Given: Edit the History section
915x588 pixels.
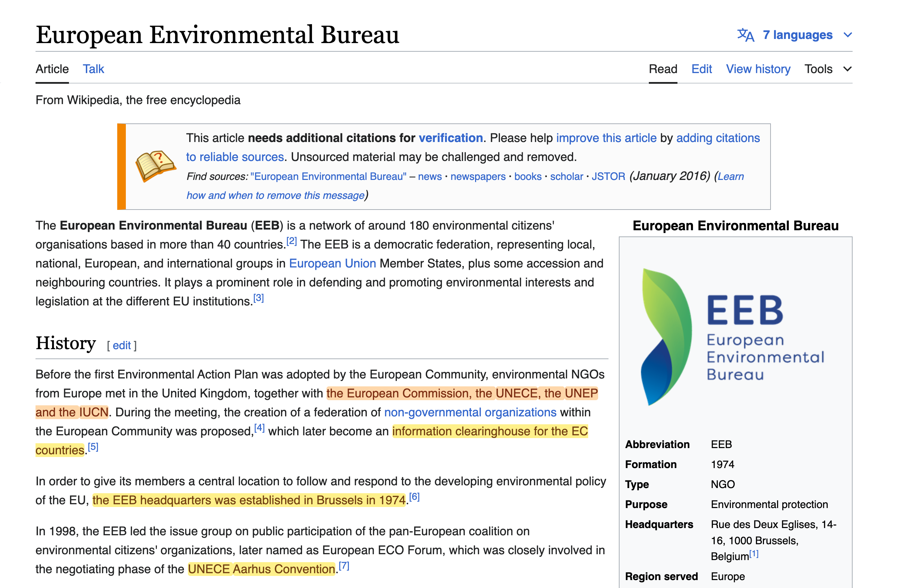Looking at the screenshot, I should [x=121, y=345].
